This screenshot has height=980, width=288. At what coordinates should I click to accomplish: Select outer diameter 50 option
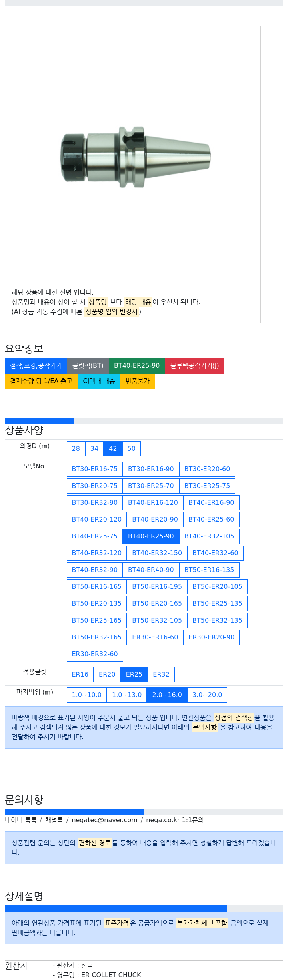(132, 449)
